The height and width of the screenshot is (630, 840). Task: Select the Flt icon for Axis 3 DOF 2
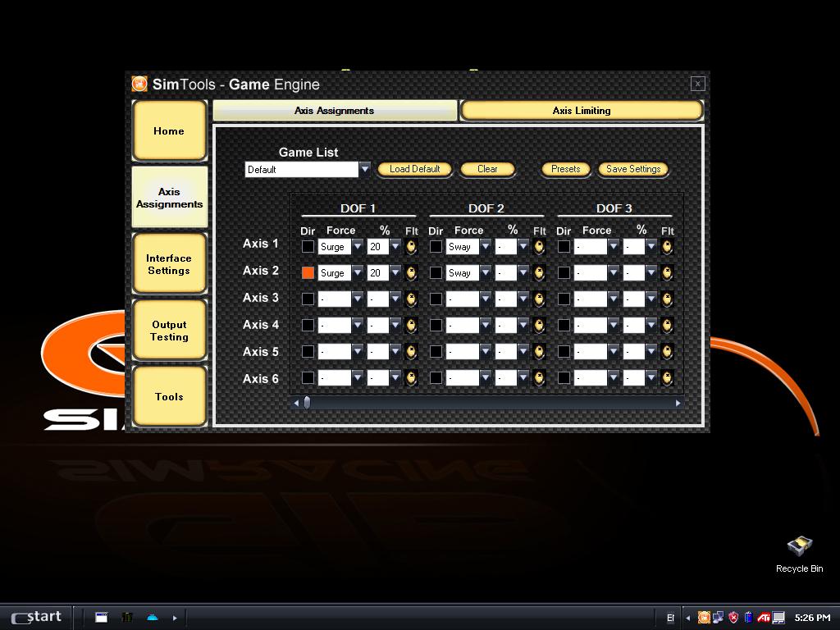(539, 299)
